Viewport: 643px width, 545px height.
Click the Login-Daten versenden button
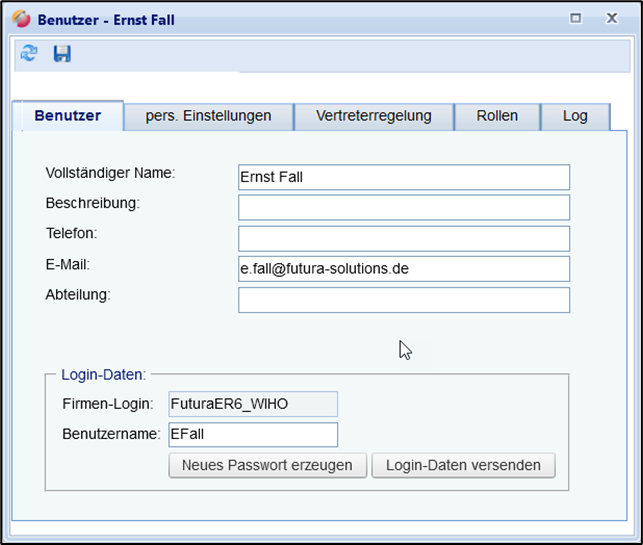coord(463,465)
